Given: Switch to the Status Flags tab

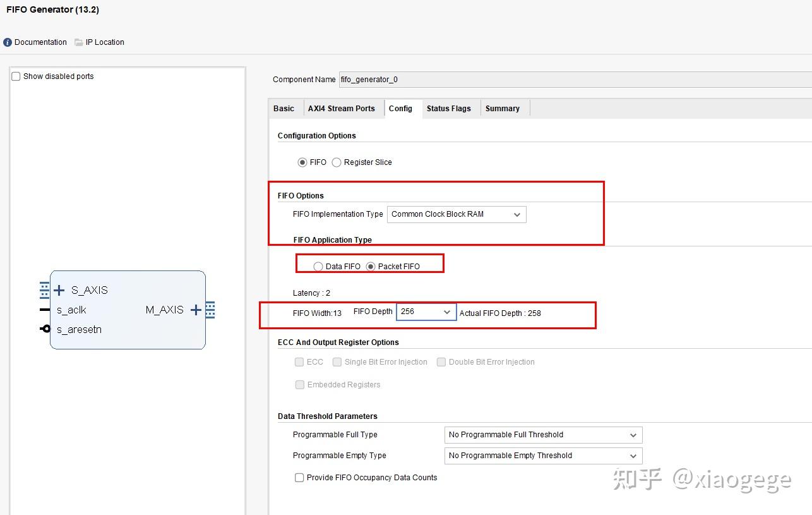Looking at the screenshot, I should (449, 109).
